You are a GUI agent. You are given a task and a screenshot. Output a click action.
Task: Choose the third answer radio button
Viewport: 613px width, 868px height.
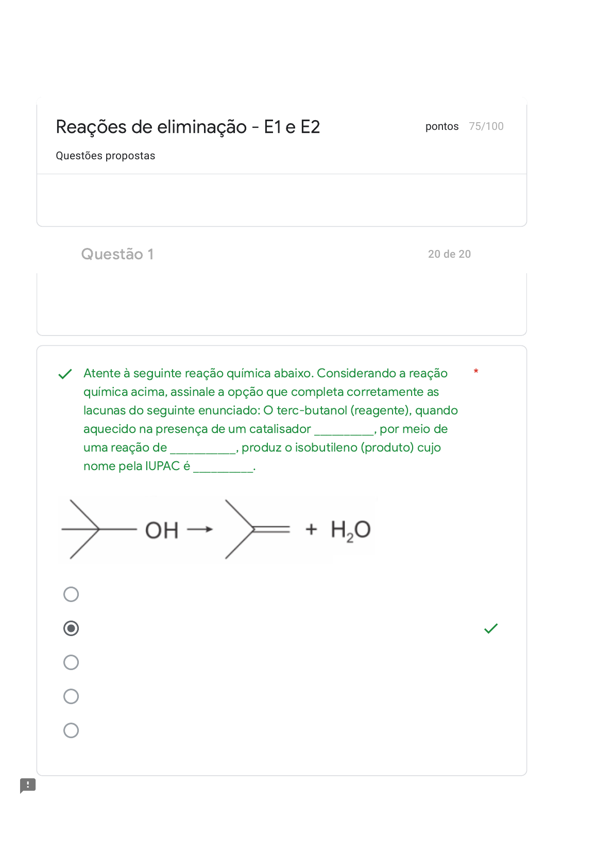coord(71,662)
